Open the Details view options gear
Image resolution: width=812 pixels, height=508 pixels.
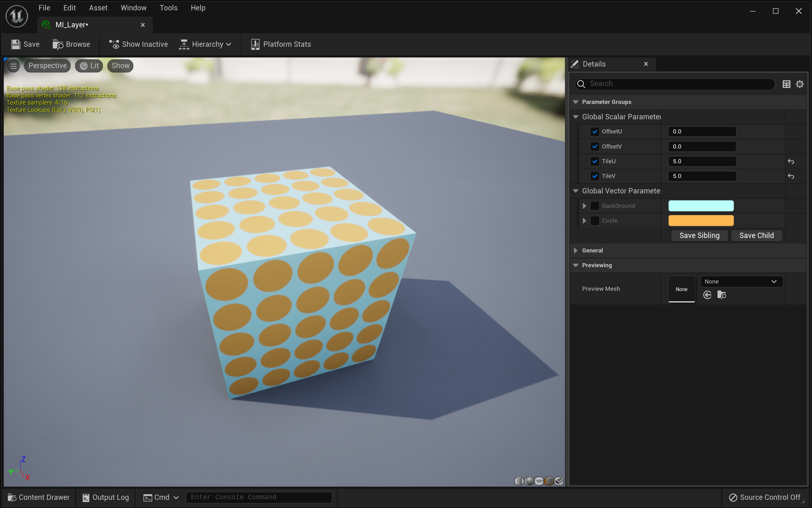click(799, 84)
